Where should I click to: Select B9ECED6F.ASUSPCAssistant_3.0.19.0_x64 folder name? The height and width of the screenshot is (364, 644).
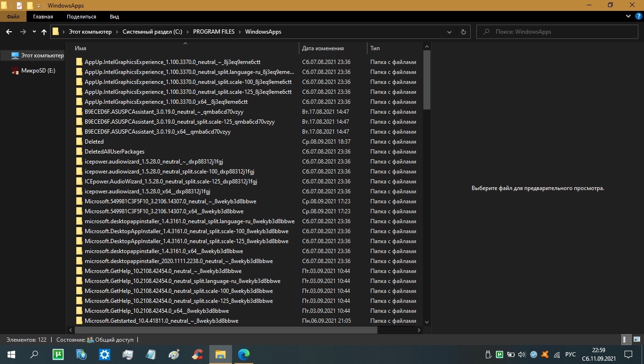(x=158, y=132)
